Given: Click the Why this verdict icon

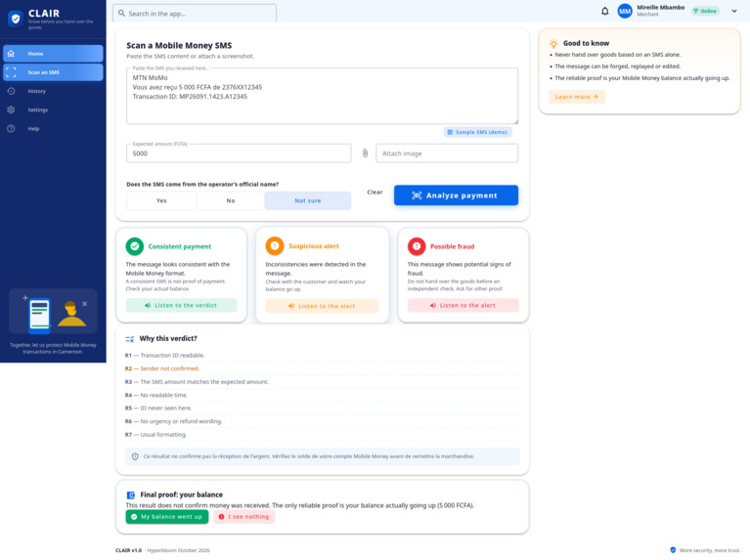Looking at the screenshot, I should click(x=130, y=338).
